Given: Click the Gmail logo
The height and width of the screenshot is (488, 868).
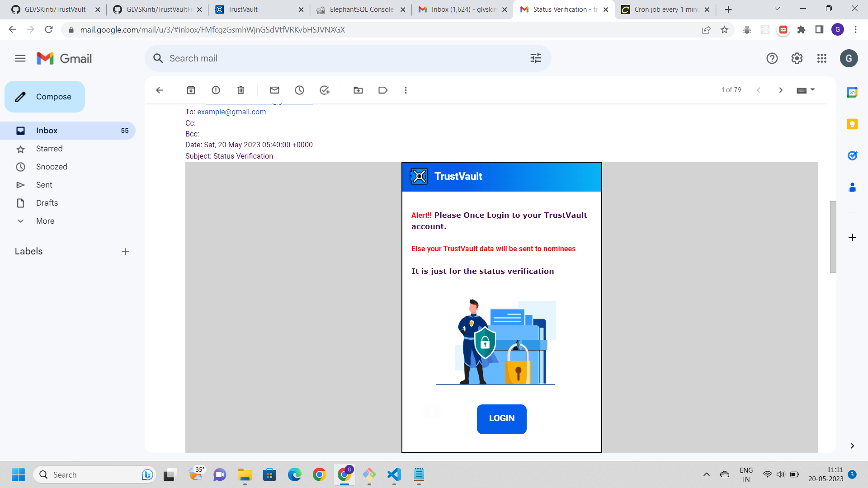Looking at the screenshot, I should point(64,58).
